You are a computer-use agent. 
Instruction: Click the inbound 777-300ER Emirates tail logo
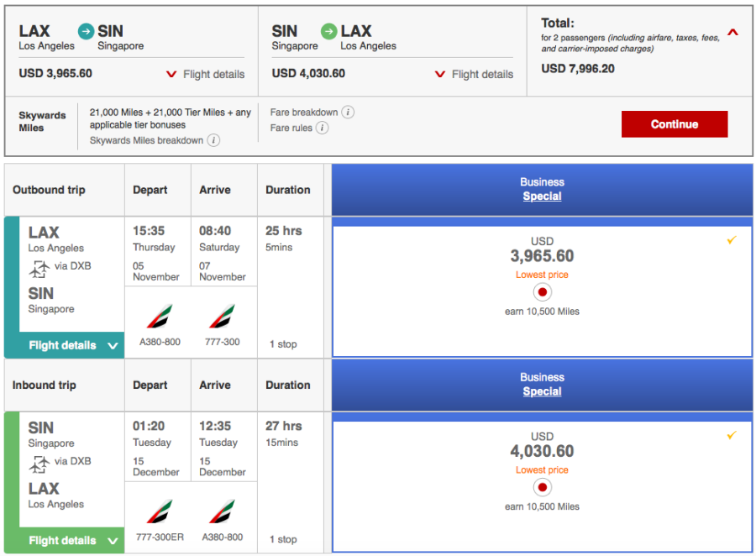(x=160, y=511)
